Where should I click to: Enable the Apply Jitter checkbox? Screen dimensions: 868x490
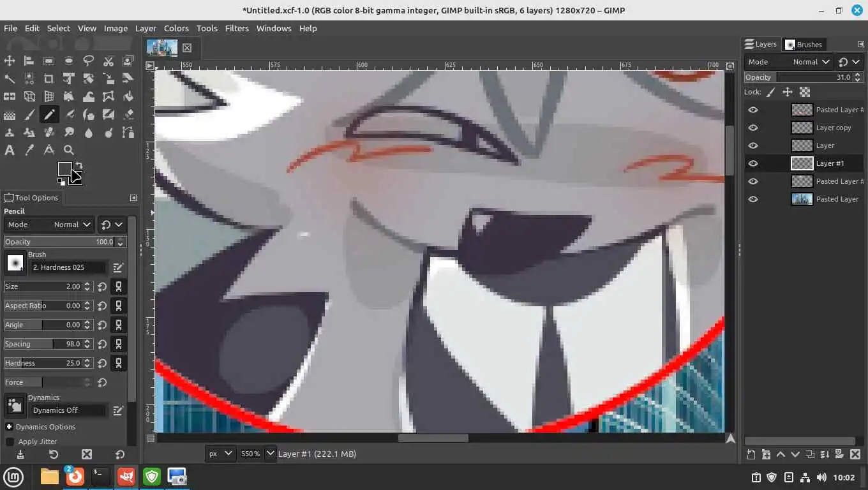point(10,442)
